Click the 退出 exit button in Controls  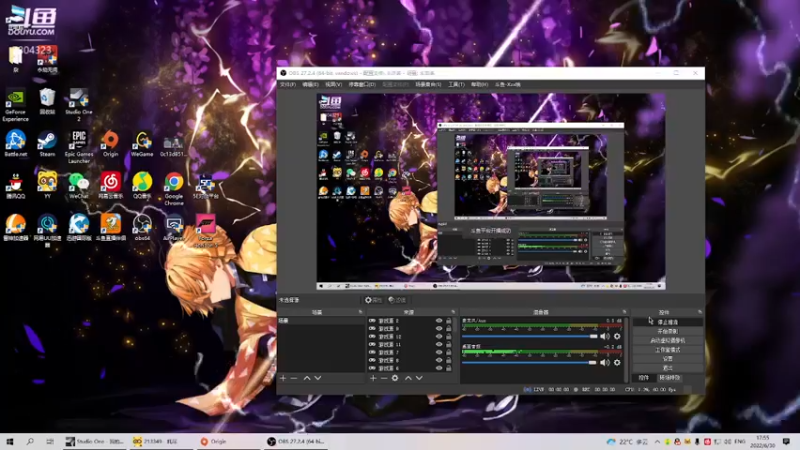click(667, 368)
